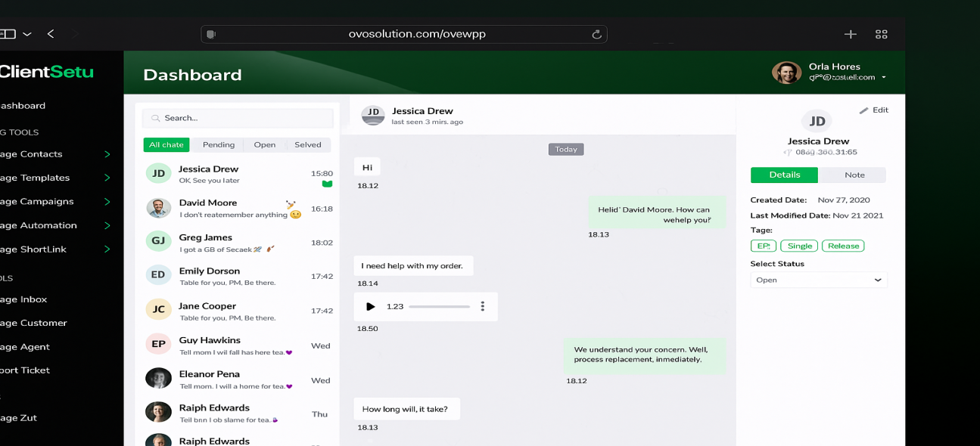Open new browser tab with plus icon
Image resolution: width=980 pixels, height=446 pixels.
[850, 34]
